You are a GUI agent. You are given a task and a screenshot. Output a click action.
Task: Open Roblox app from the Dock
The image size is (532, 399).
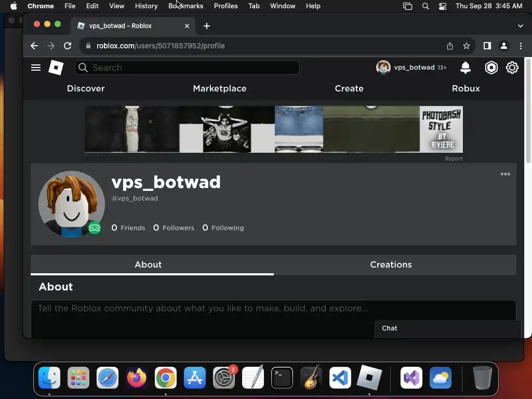point(369,378)
